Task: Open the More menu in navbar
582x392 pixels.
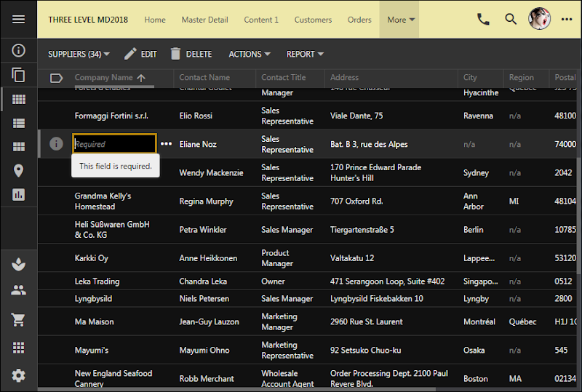Action: pyautogui.click(x=401, y=20)
